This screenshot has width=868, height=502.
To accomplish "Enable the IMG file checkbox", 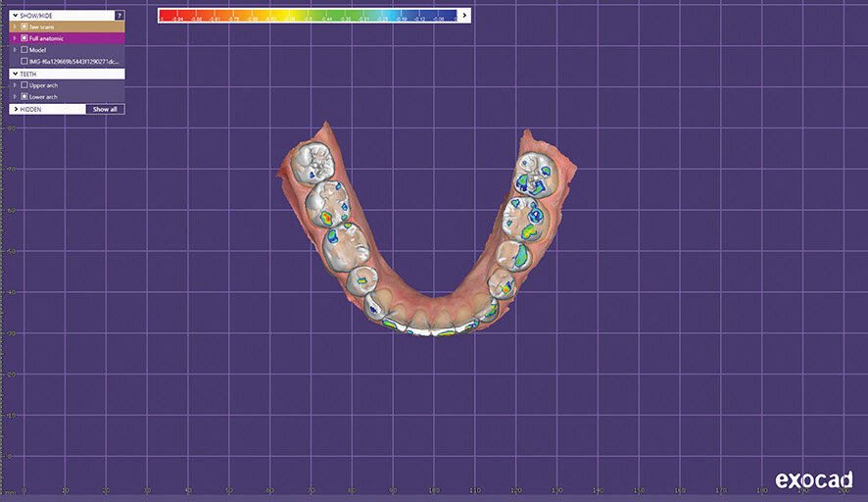I will tap(24, 61).
